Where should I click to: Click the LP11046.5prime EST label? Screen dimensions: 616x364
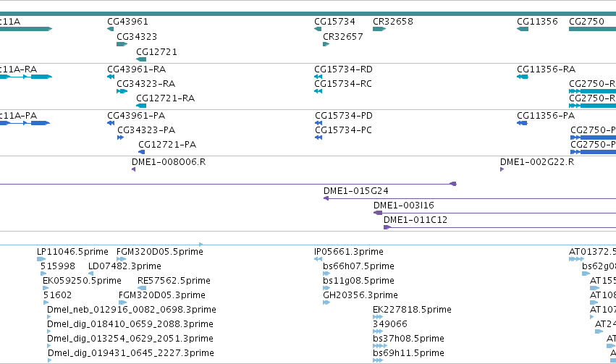tap(72, 252)
